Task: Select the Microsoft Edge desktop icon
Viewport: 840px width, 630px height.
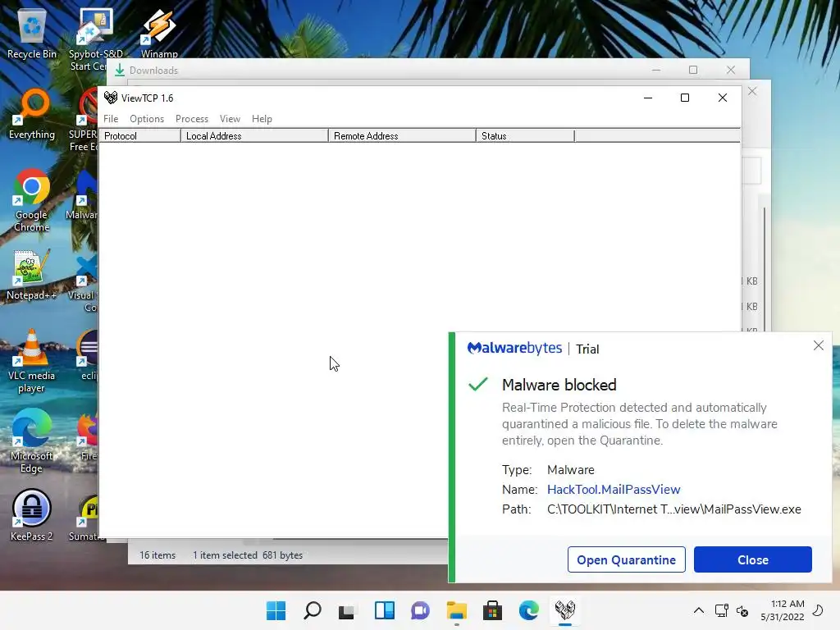Action: pos(32,442)
